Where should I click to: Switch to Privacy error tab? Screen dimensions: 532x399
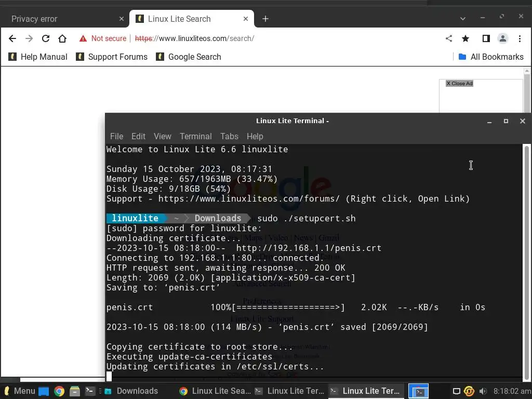[x=64, y=19]
